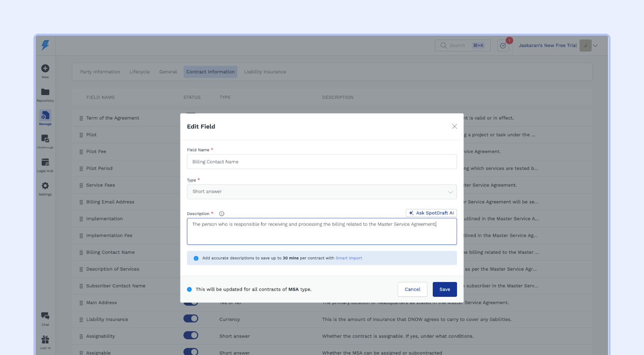
Task: Toggle the Assignable field status switch
Action: point(191,351)
